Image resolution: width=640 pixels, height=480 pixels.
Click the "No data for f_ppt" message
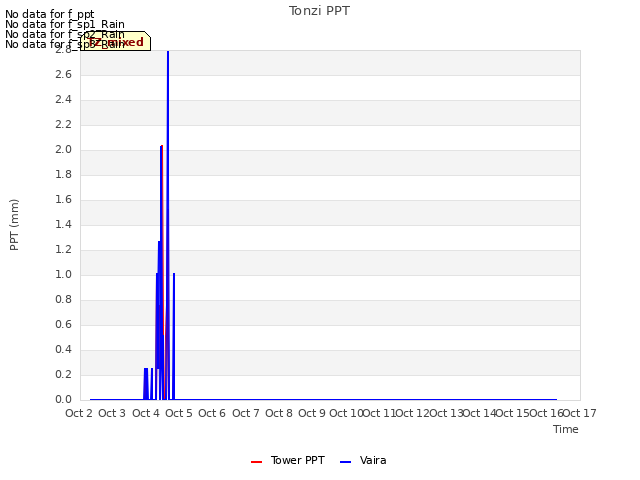(x=49, y=14)
